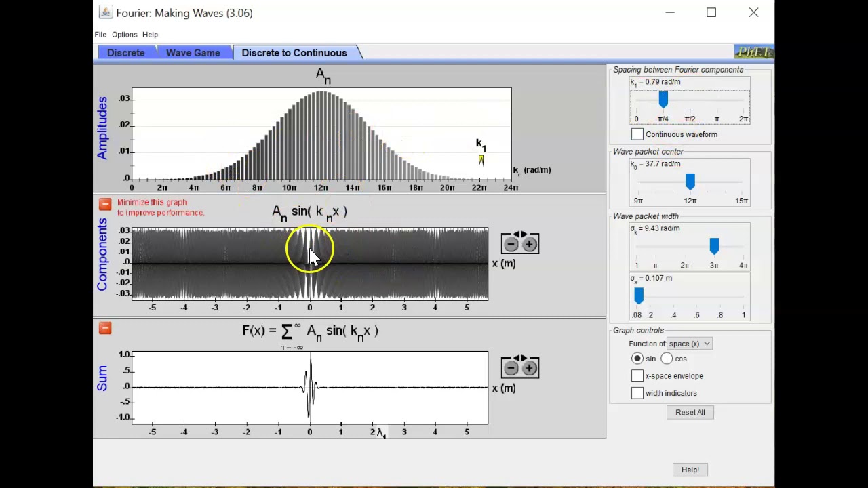Click the k1 = 0.79 rad/m value label
The image size is (868, 488).
click(655, 82)
